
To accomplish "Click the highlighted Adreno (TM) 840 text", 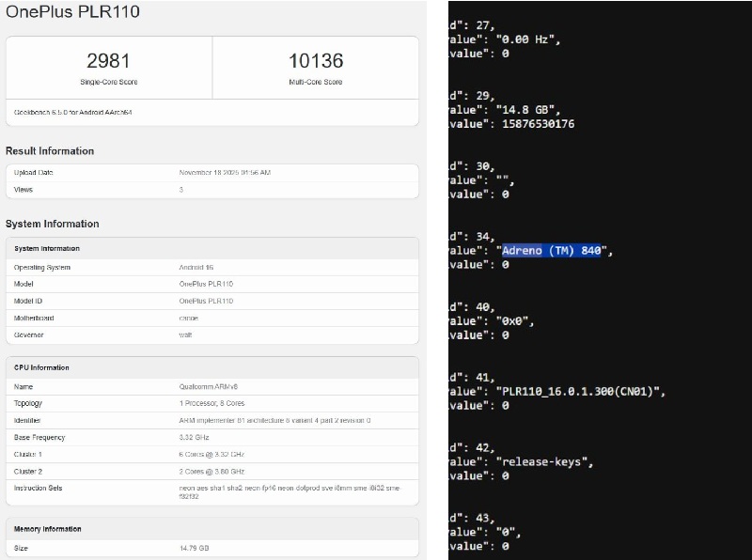I will pos(552,251).
